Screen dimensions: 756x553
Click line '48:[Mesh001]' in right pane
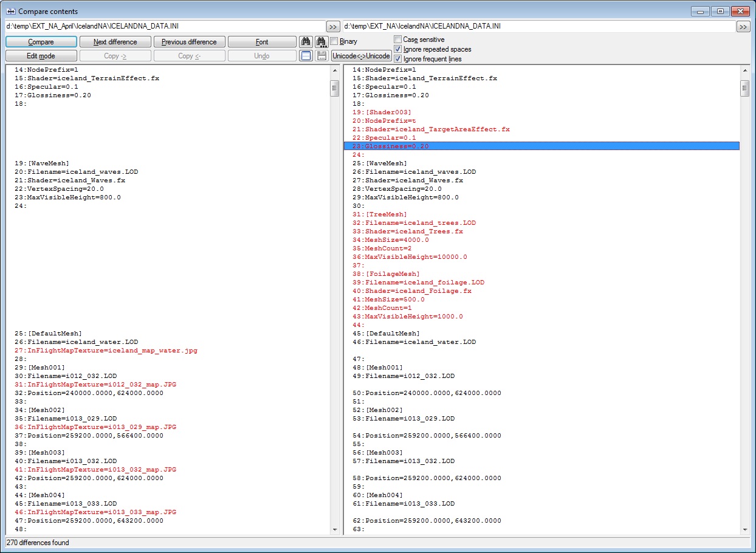click(377, 368)
